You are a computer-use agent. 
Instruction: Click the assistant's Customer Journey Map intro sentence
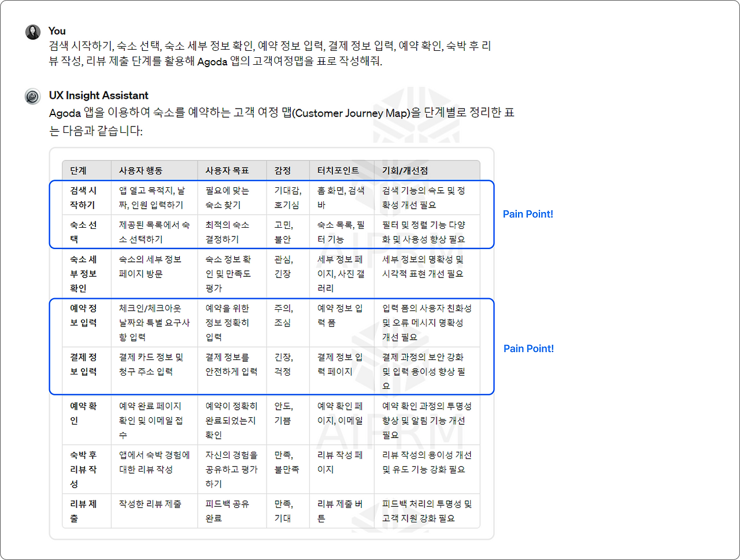282,121
